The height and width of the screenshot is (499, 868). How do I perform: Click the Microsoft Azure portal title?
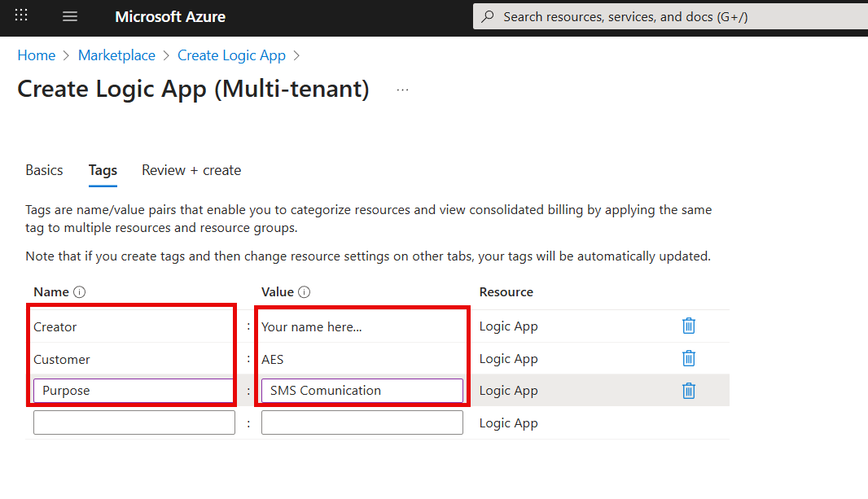click(170, 16)
